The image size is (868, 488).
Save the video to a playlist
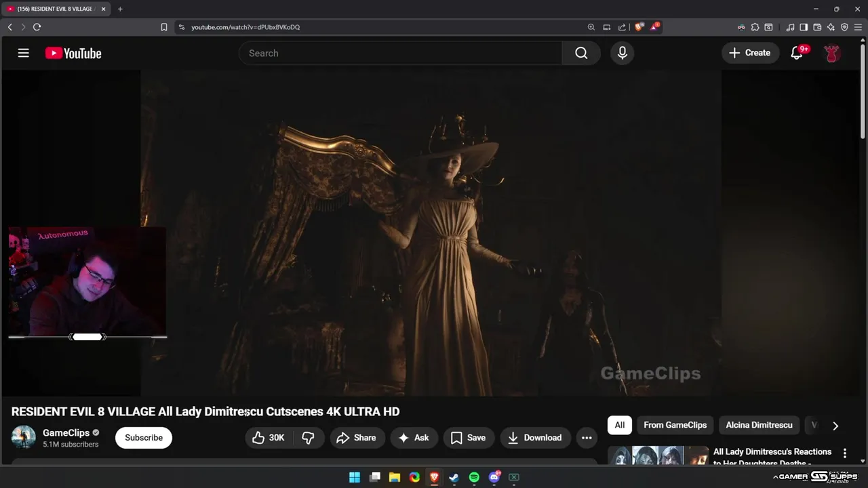pos(469,438)
